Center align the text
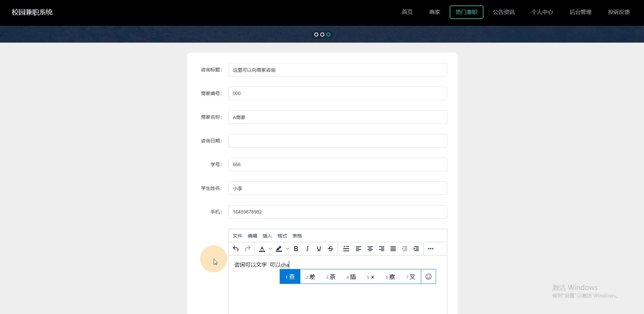This screenshot has width=644, height=314. (x=370, y=249)
